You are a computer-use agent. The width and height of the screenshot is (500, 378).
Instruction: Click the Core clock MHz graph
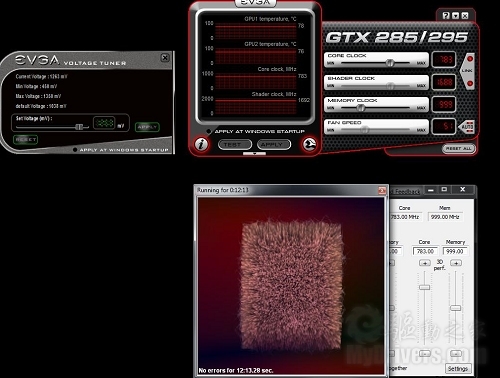[x=256, y=81]
